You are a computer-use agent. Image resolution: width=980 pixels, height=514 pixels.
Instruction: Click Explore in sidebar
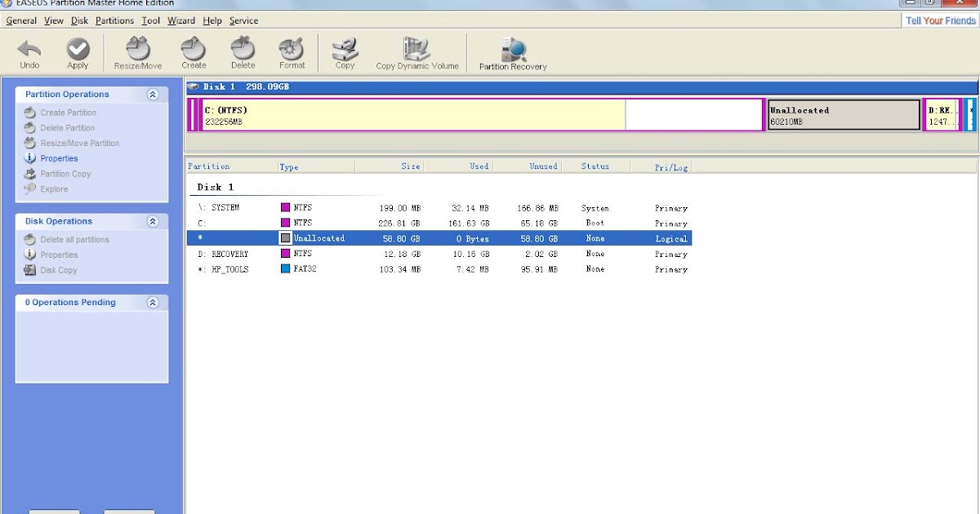tap(55, 189)
